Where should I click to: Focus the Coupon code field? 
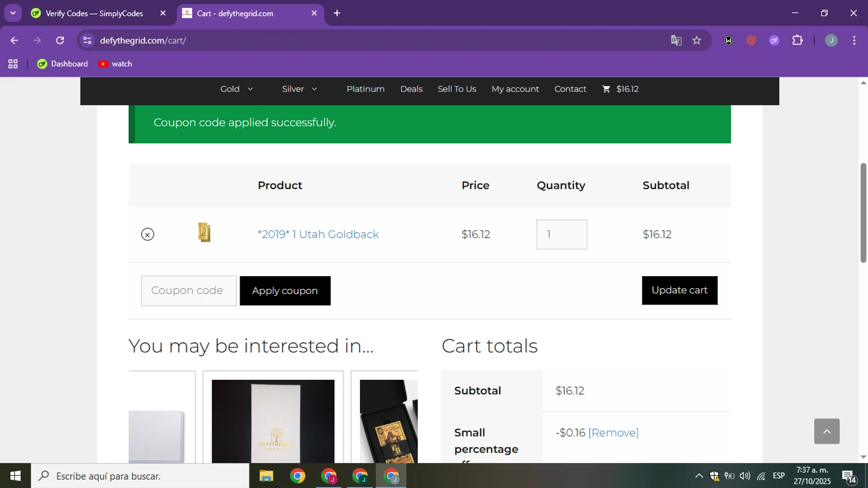coord(189,291)
